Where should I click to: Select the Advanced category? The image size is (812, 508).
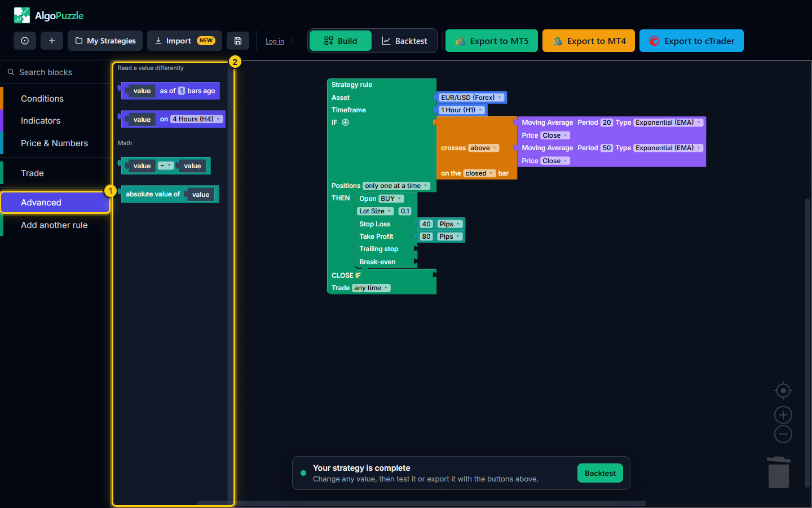[x=55, y=203]
